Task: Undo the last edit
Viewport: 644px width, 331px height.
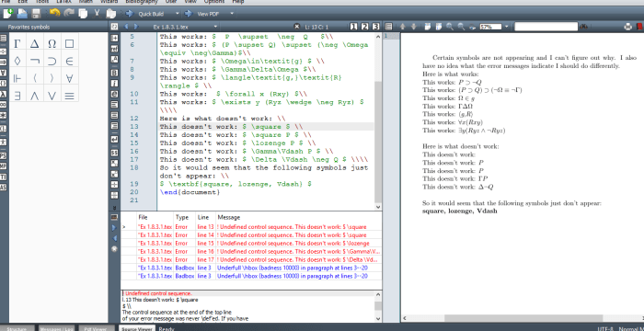Action: click(x=54, y=14)
